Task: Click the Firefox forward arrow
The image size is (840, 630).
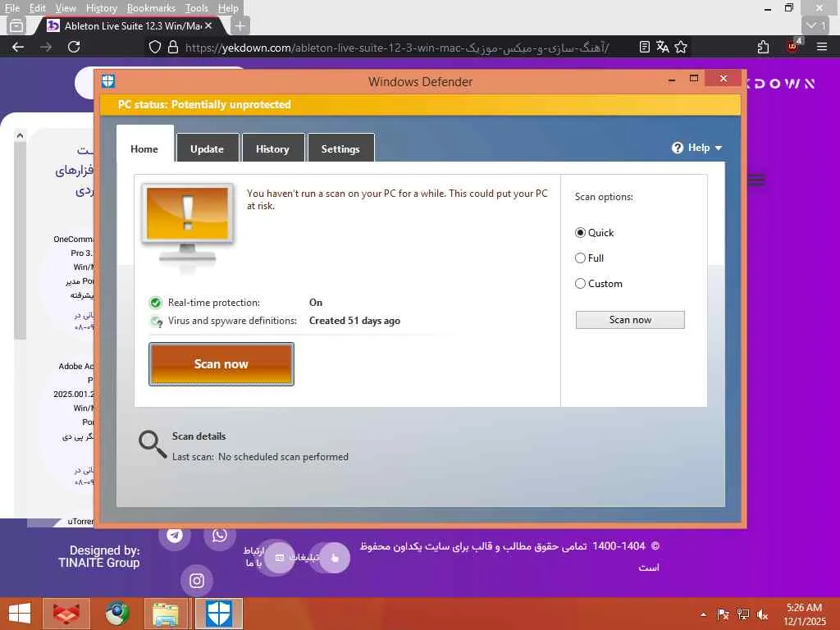Action: click(46, 47)
